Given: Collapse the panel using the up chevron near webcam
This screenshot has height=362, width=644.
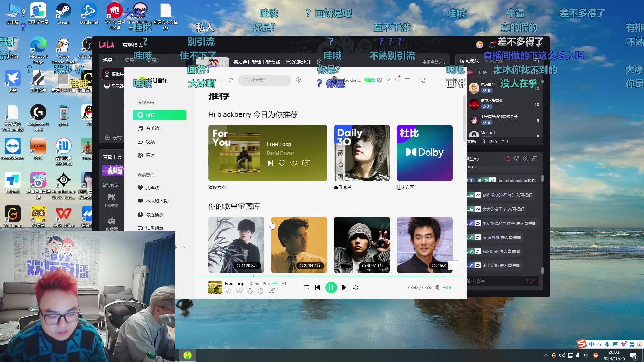Looking at the screenshot, I should (x=184, y=247).
